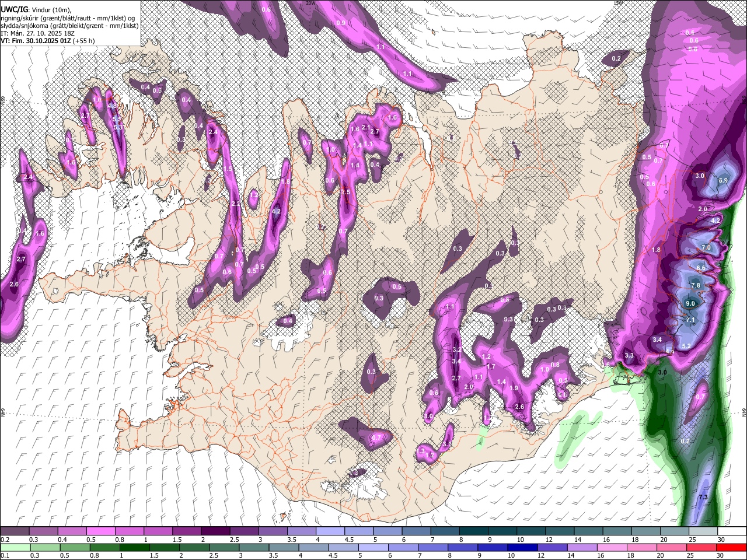Click the 7.0 precipitation value on the map
The height and width of the screenshot is (560, 747).
coord(706,247)
